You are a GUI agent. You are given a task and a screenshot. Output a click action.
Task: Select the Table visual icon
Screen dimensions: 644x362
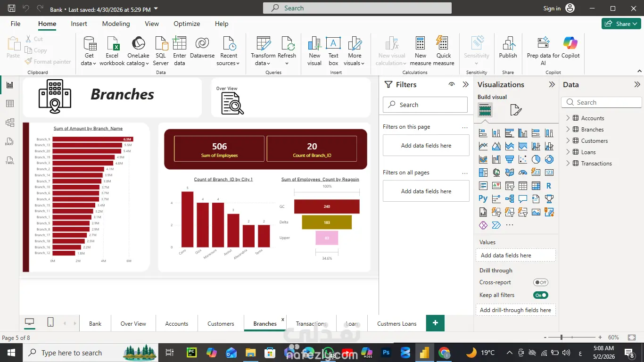pos(523,186)
